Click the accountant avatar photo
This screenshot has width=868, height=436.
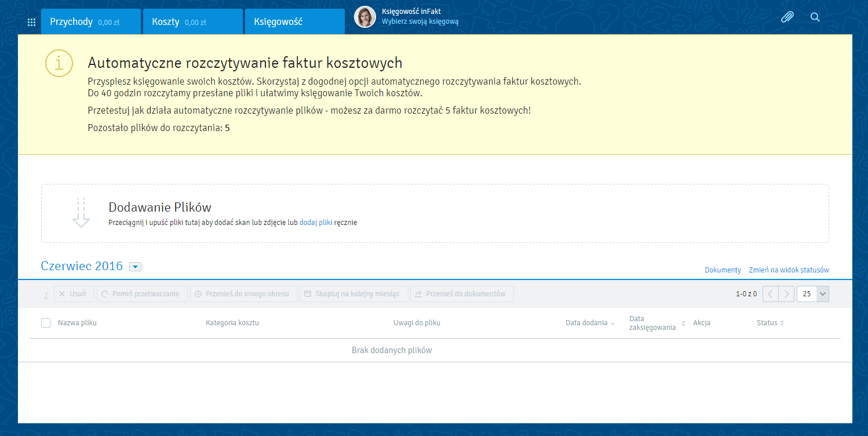365,17
